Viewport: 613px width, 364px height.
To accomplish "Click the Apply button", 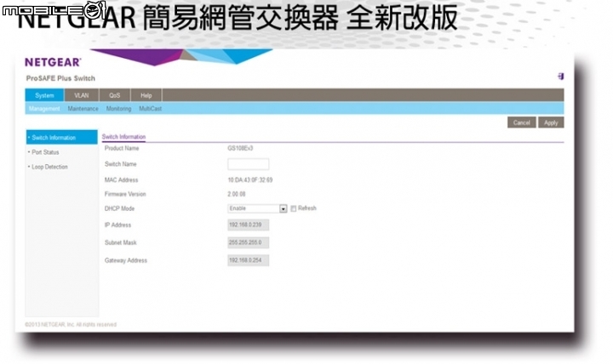I will coord(551,122).
